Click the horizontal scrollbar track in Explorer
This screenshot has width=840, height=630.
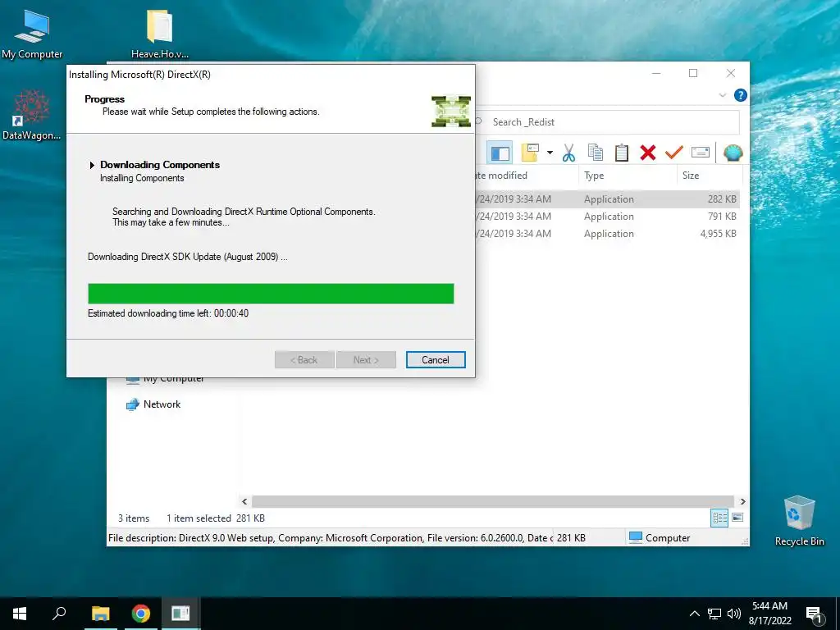[x=492, y=501]
